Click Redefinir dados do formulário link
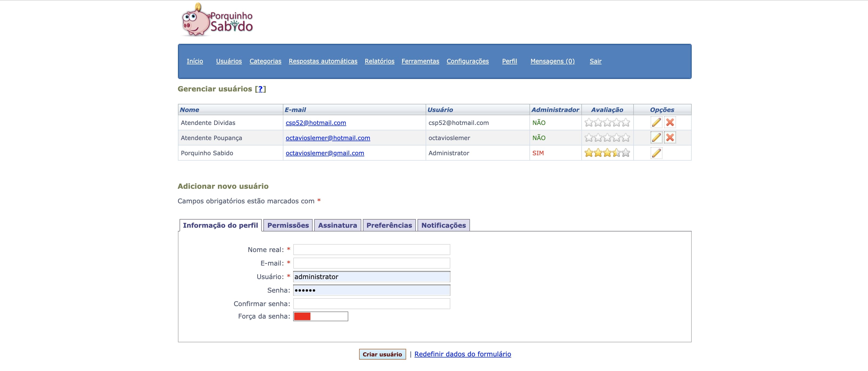Viewport: 868px width, 371px height. 462,354
